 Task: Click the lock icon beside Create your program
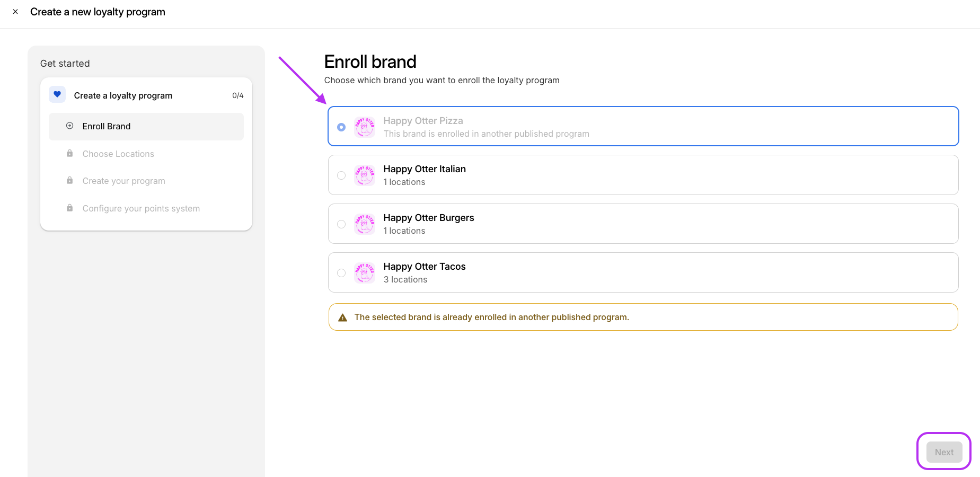click(69, 181)
